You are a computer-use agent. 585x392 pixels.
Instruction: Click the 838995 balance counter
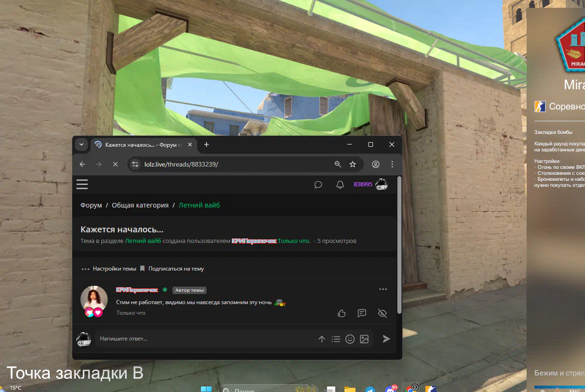pos(363,184)
